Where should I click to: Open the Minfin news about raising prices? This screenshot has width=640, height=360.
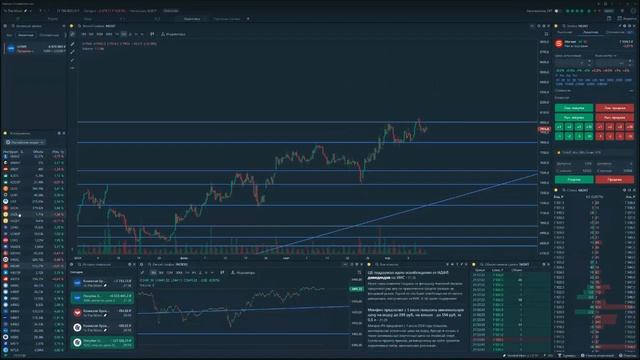(x=415, y=315)
